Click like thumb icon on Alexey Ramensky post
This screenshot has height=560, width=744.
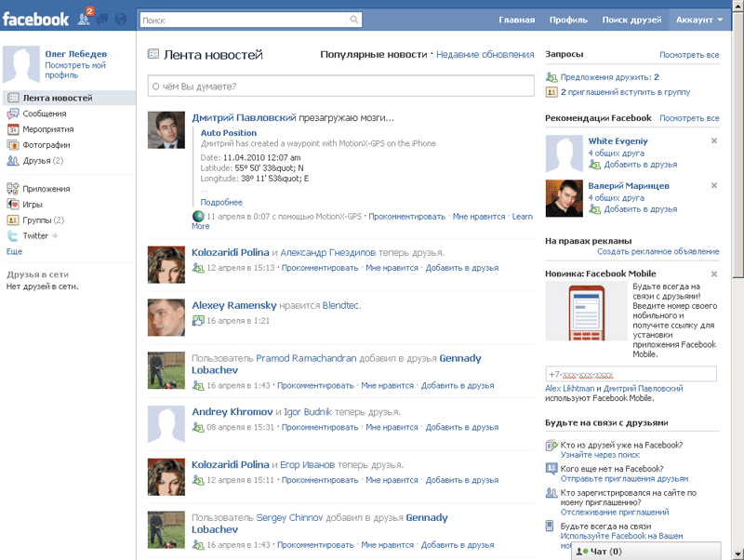click(198, 321)
